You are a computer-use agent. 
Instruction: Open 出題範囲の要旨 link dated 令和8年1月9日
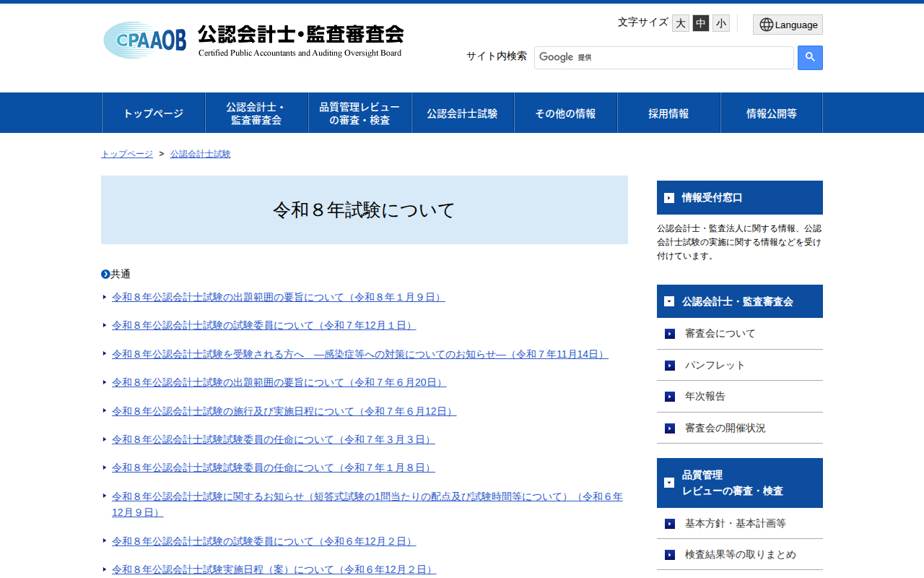click(x=279, y=297)
